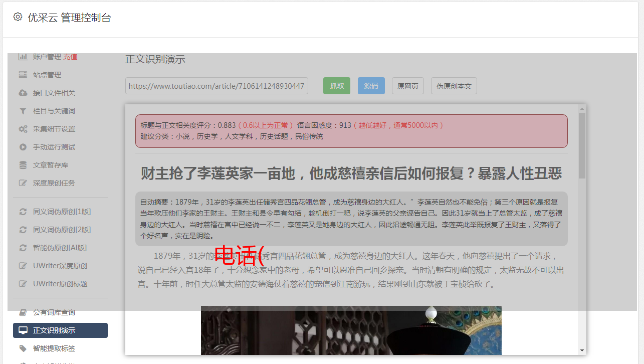The image size is (644, 364).
Task: Click the database icon next to 文章暂存库
Action: click(x=23, y=165)
